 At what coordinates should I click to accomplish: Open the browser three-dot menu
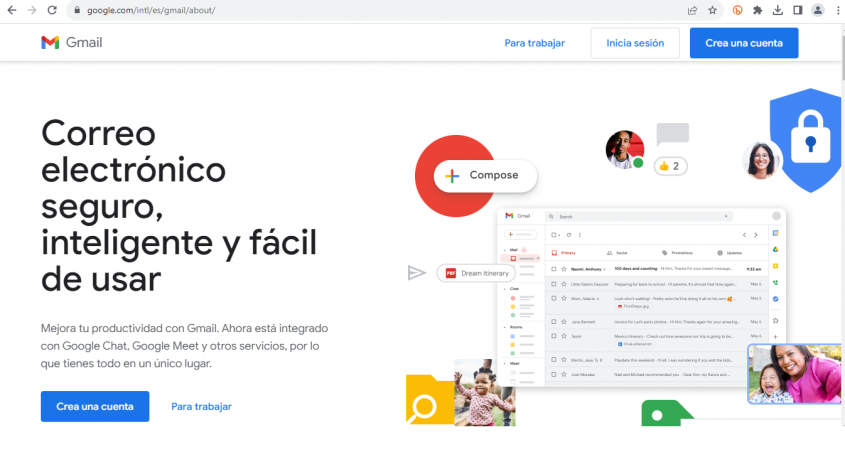coord(838,10)
